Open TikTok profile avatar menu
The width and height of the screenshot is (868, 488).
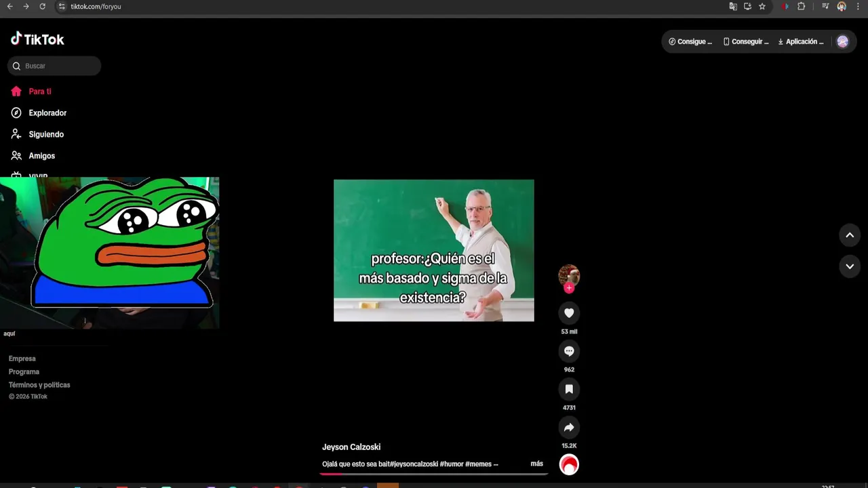(843, 41)
